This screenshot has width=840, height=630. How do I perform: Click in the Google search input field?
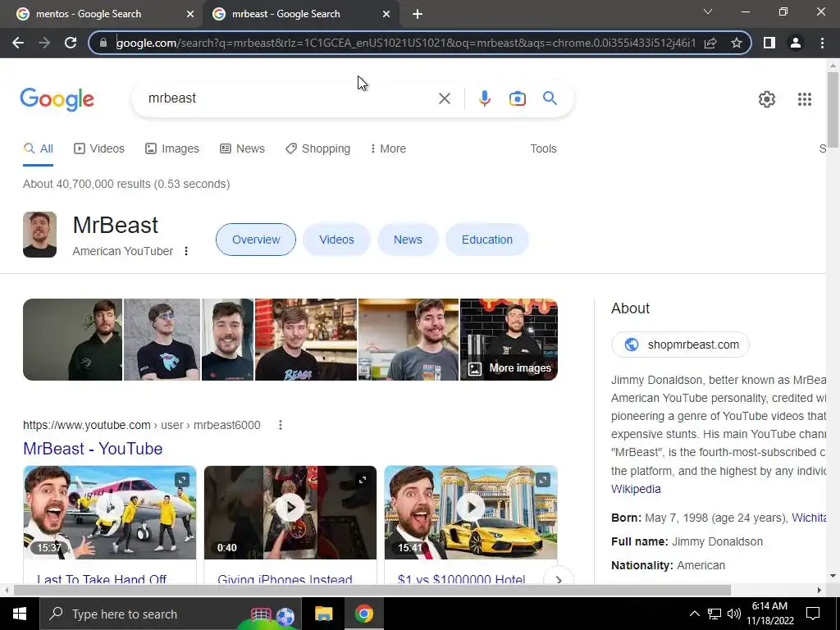click(290, 98)
